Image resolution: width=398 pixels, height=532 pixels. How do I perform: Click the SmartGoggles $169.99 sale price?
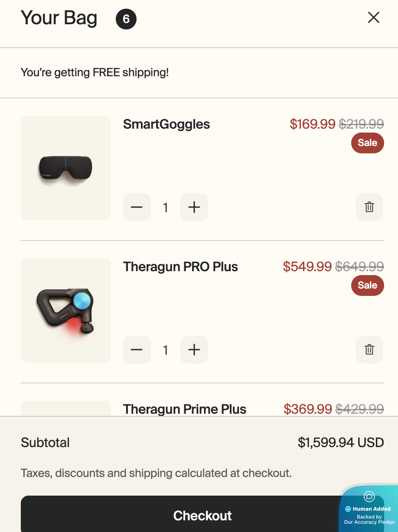(x=312, y=124)
